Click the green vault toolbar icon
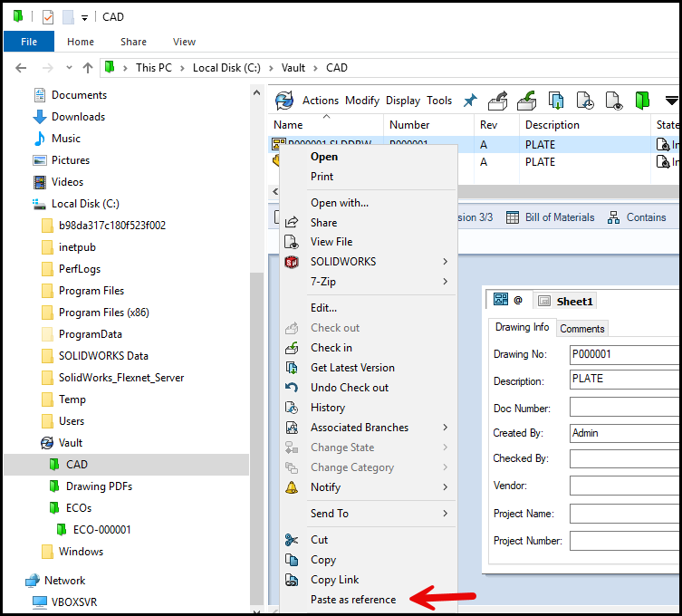The image size is (682, 616). pos(642,101)
